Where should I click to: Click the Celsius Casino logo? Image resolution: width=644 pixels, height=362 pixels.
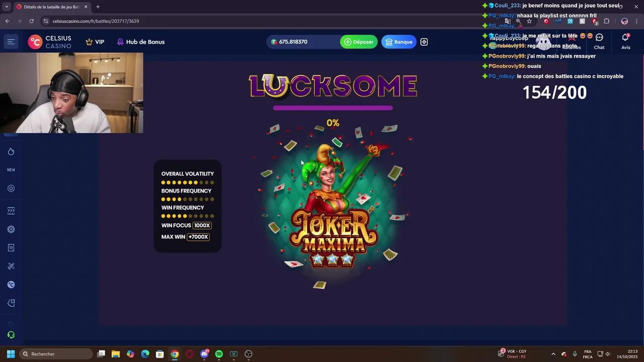click(50, 42)
